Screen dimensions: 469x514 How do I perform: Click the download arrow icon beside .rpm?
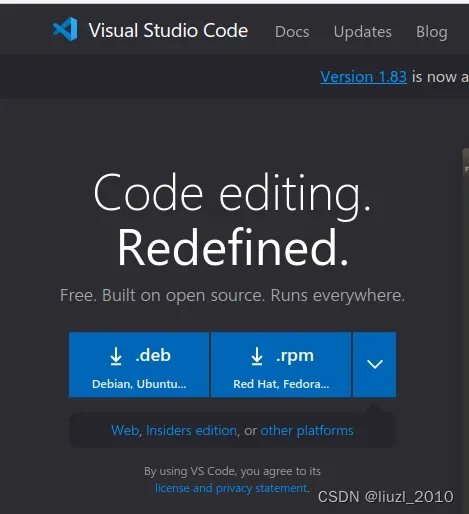coord(257,356)
